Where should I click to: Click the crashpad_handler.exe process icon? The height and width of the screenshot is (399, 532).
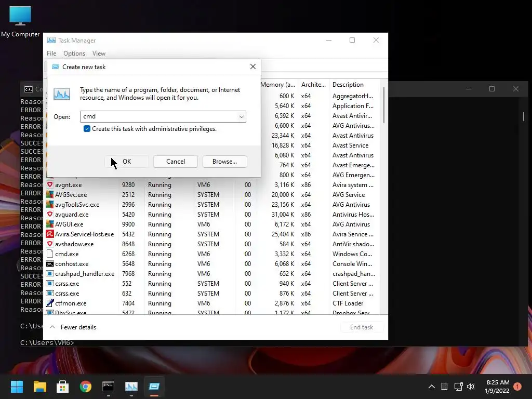pyautogui.click(x=50, y=273)
